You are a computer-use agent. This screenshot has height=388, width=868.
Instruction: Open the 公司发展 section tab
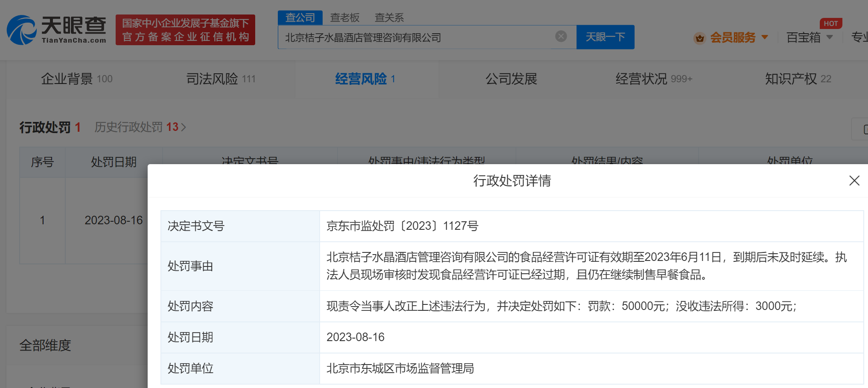(511, 79)
